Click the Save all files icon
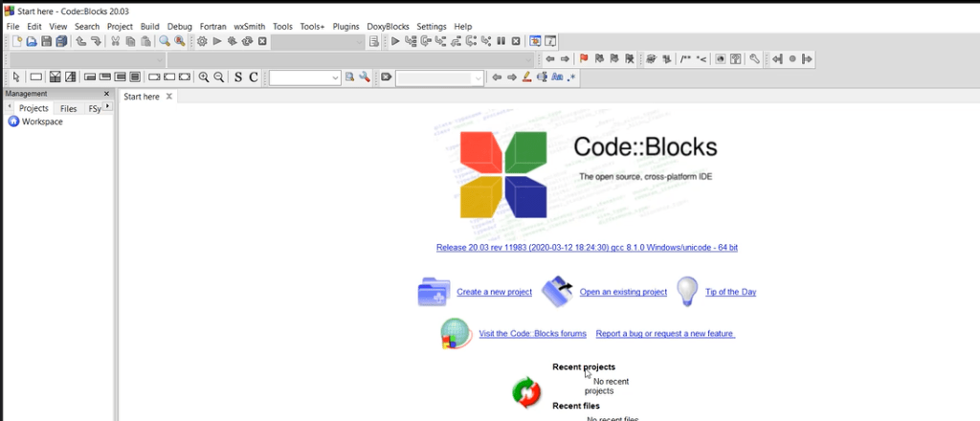Viewport: 980px width, 421px height. click(x=61, y=41)
